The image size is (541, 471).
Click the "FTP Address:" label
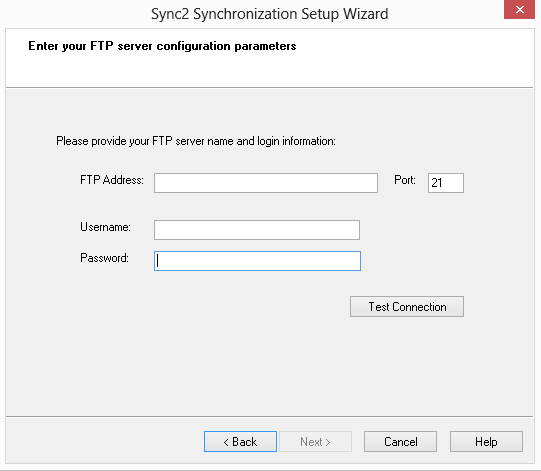112,180
